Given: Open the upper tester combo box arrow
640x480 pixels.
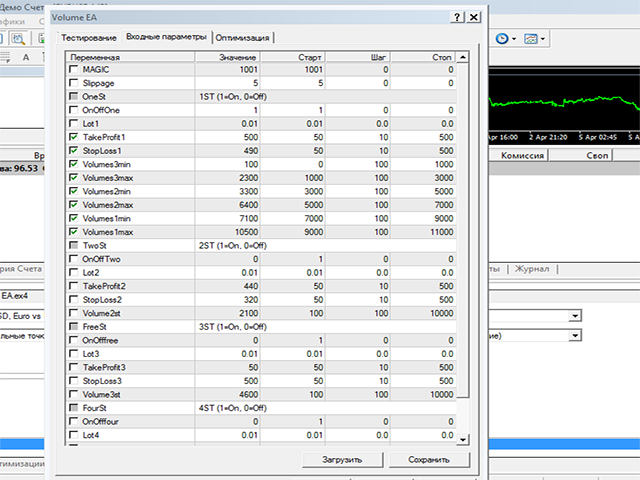Looking at the screenshot, I should 575,315.
